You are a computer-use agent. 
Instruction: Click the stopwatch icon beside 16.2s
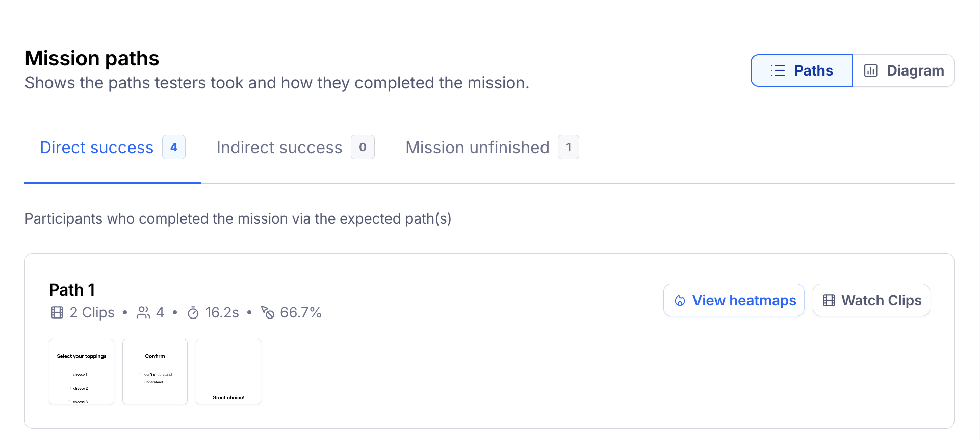193,313
